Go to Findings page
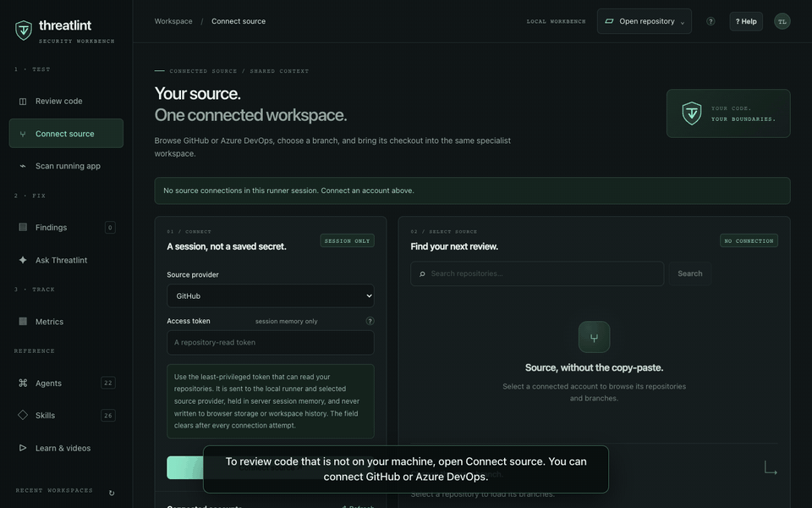 coord(66,227)
